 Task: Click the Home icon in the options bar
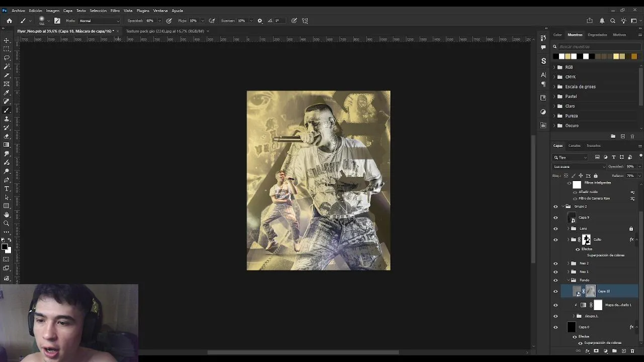coord(9,21)
